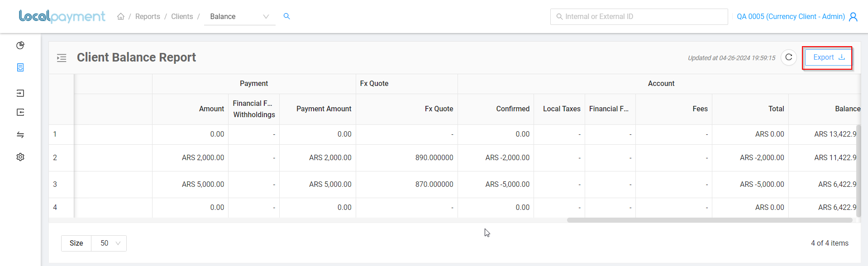
Task: Refresh the Client Balance Report
Action: (x=789, y=57)
